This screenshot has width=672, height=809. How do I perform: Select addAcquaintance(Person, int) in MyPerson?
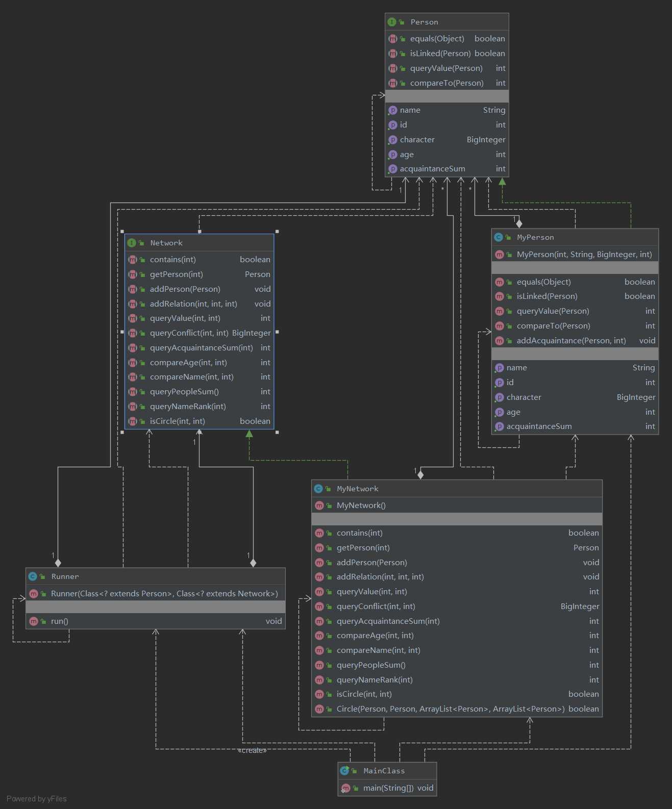(x=575, y=341)
